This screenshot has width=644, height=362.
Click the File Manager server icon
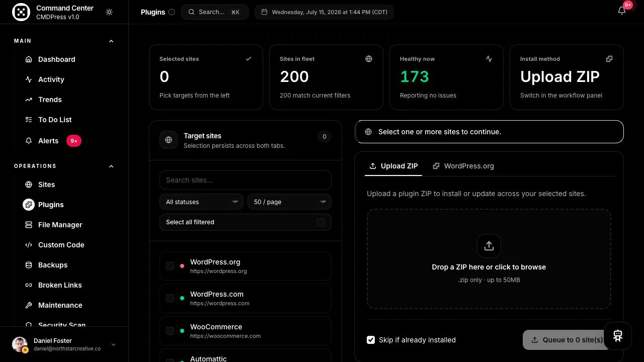coord(29,225)
